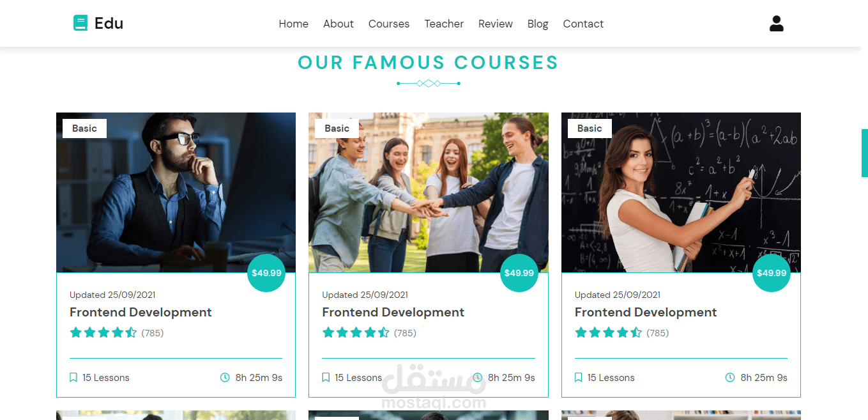
Task: Visit the Blog nav link
Action: pyautogui.click(x=538, y=24)
